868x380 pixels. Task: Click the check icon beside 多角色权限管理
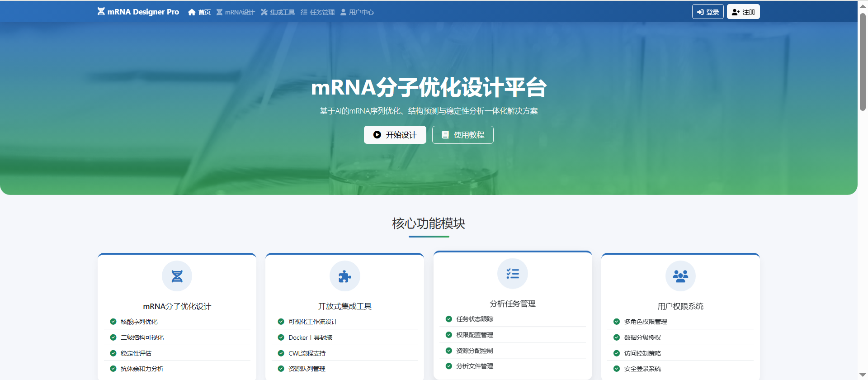(617, 322)
